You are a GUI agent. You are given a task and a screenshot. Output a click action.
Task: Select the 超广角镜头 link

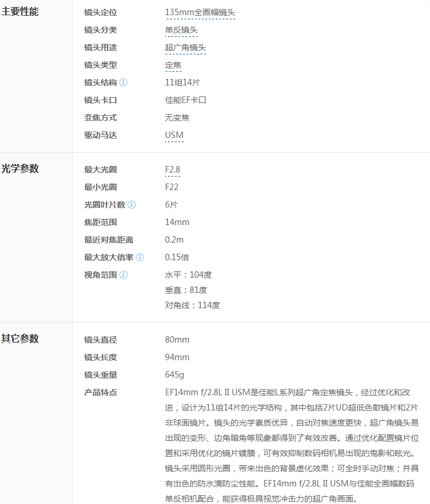pos(185,47)
